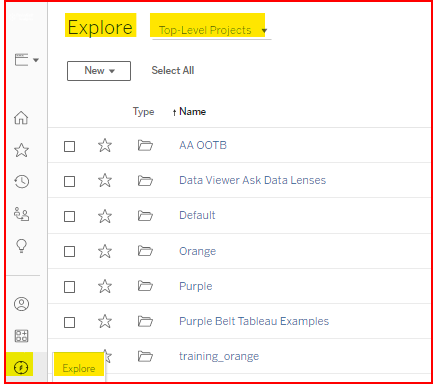Open the training_orange project link
Viewport: 433px width, 384px height.
(219, 356)
